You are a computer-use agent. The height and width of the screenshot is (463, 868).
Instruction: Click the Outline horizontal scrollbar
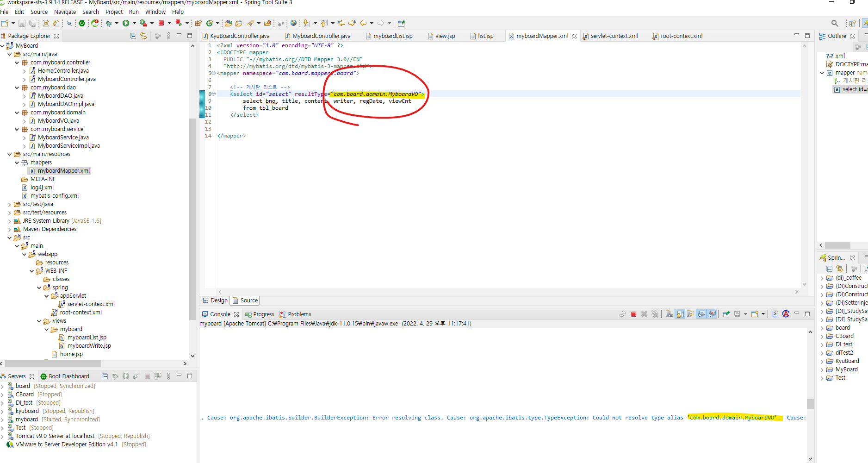tap(837, 245)
